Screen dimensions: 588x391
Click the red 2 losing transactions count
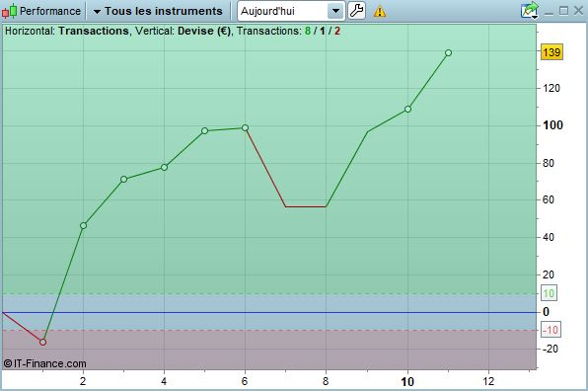tap(337, 32)
